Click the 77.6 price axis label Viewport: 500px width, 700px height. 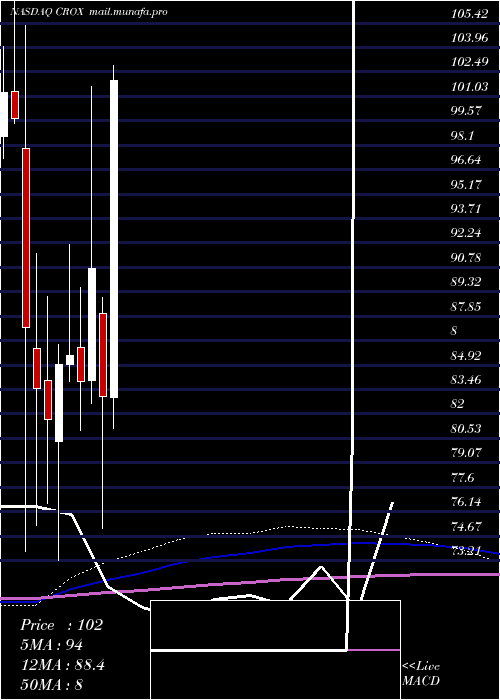(x=462, y=477)
